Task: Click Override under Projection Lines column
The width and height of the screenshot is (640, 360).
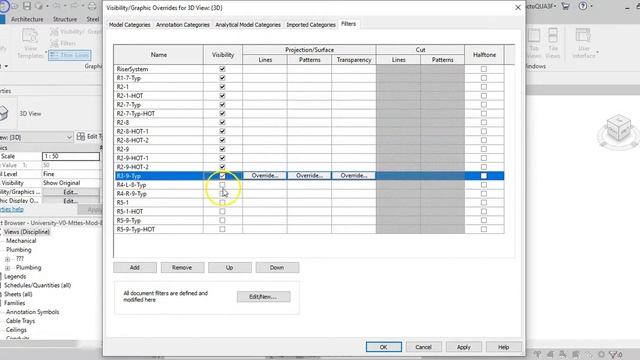Action: 265,176
